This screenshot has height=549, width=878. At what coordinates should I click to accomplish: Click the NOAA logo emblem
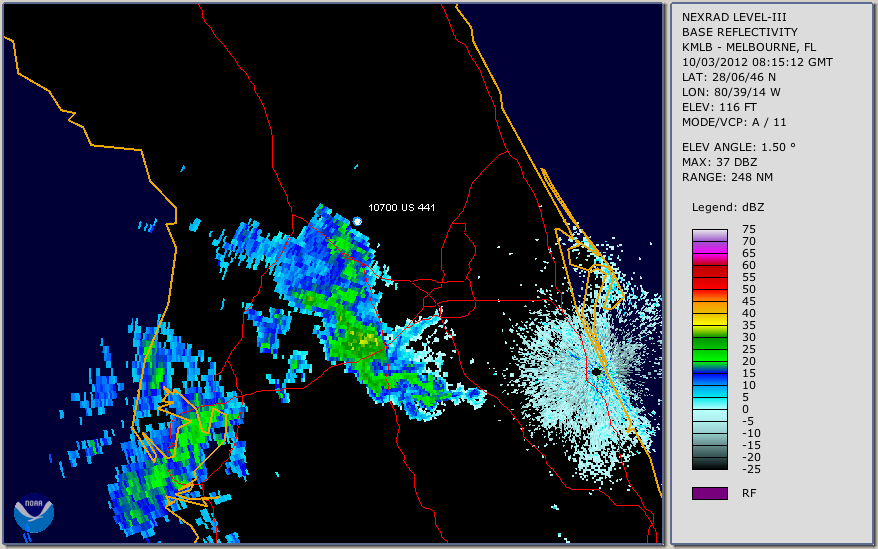pos(34,513)
